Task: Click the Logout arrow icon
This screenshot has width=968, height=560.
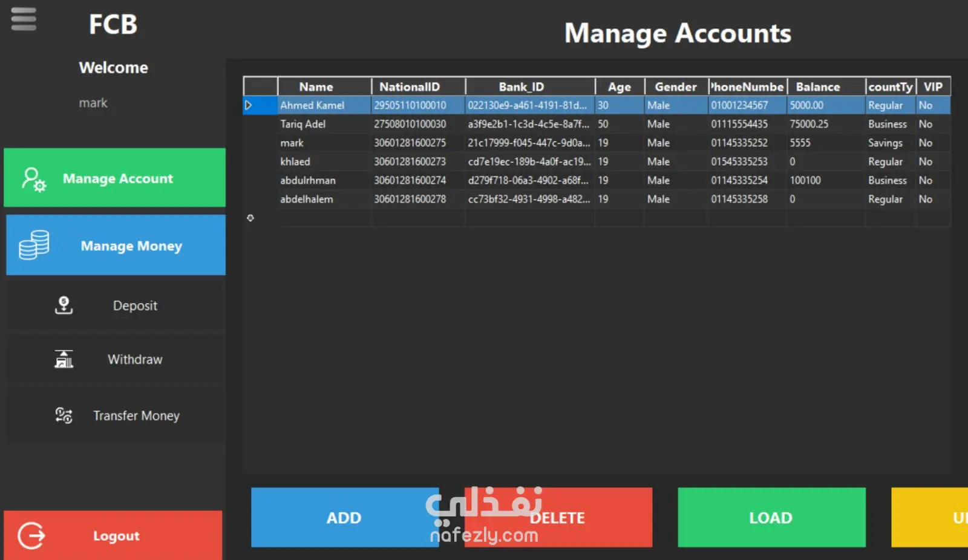Action: [x=31, y=535]
